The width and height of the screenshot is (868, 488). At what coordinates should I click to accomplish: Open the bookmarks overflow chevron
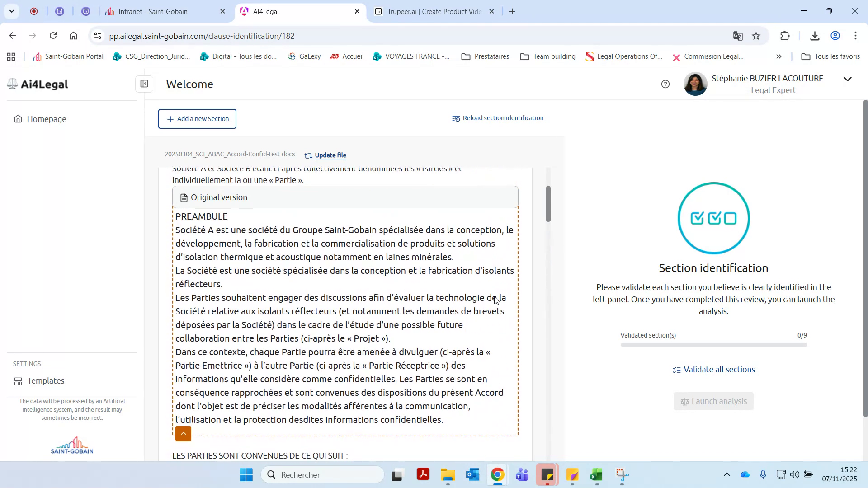click(x=778, y=56)
